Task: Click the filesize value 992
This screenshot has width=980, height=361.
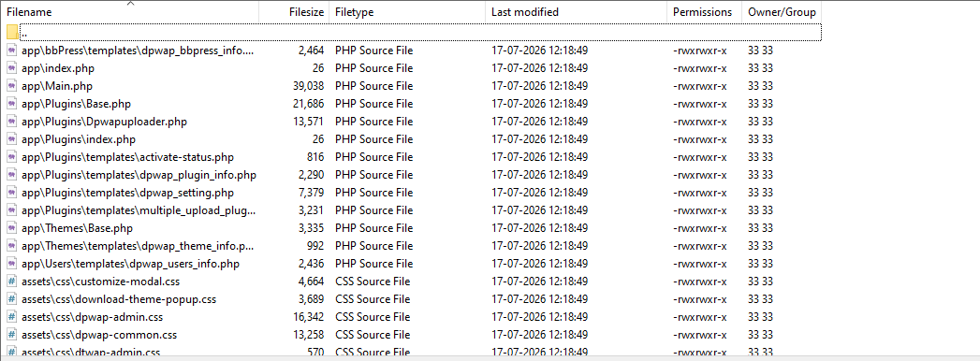Action: pyautogui.click(x=315, y=246)
